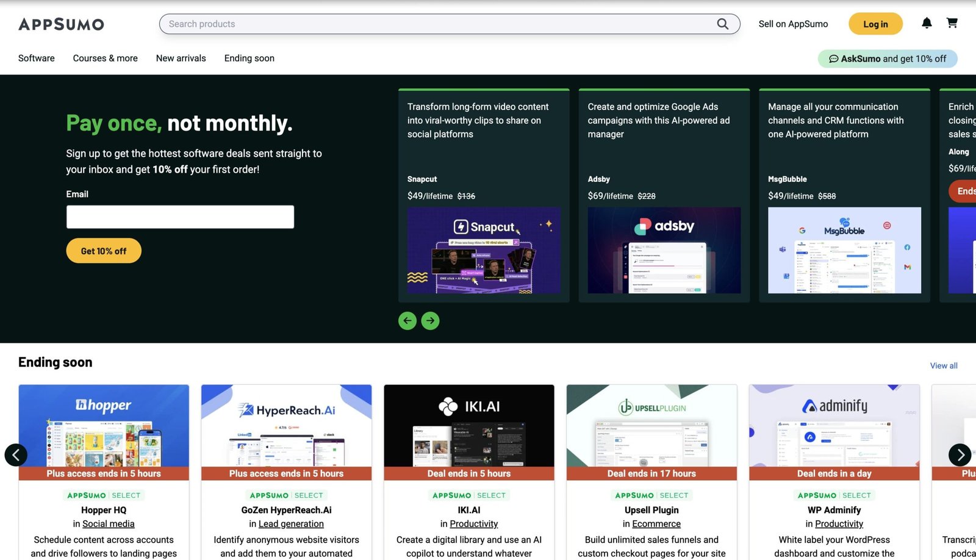Show next Ending soon deals
This screenshot has width=976, height=560.
click(x=960, y=454)
